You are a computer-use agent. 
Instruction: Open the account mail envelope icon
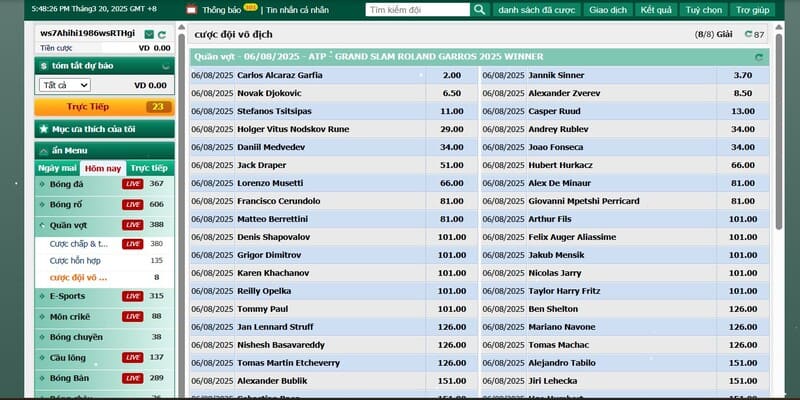pos(149,34)
